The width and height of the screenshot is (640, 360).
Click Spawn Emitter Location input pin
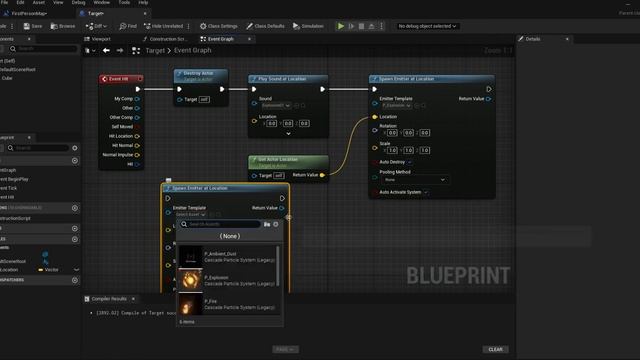375,117
